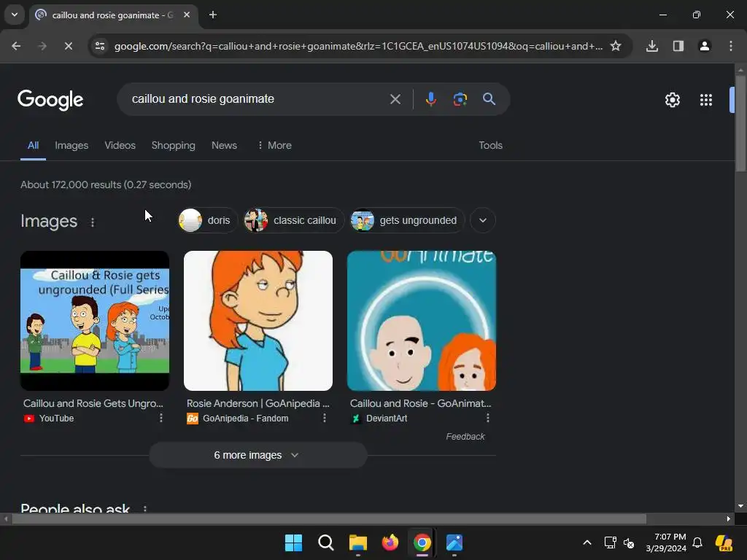Open Chrome downloads
Image resolution: width=747 pixels, height=560 pixels.
pos(652,46)
